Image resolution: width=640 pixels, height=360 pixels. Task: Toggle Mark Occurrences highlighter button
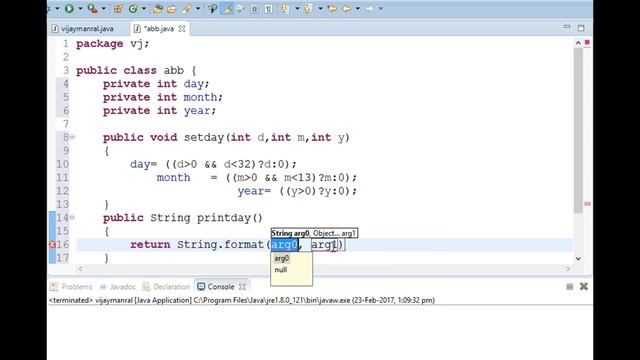pos(227,8)
